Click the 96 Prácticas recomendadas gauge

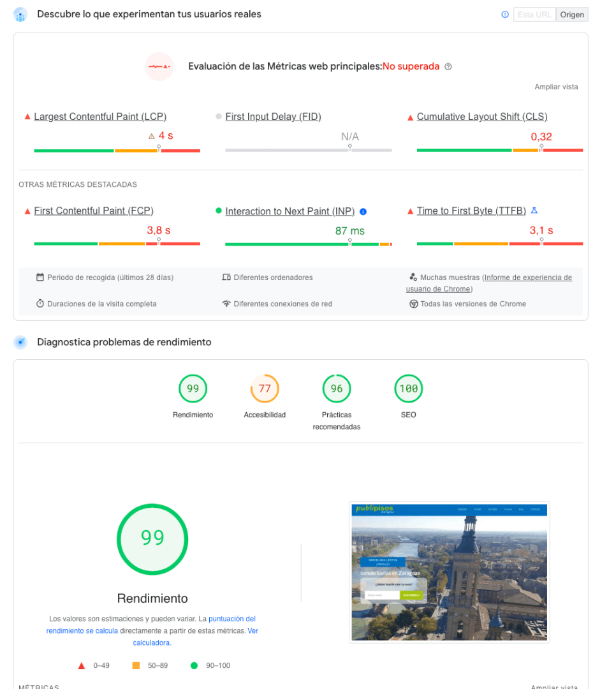coord(337,389)
